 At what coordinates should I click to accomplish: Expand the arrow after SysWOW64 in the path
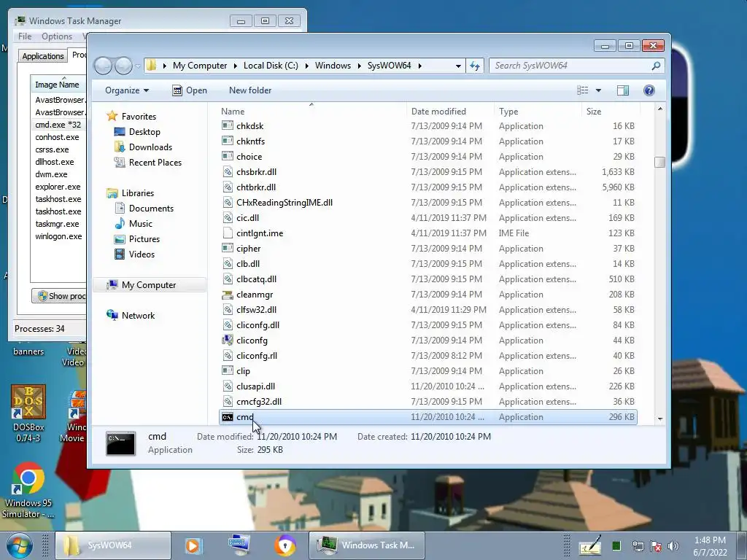[419, 66]
